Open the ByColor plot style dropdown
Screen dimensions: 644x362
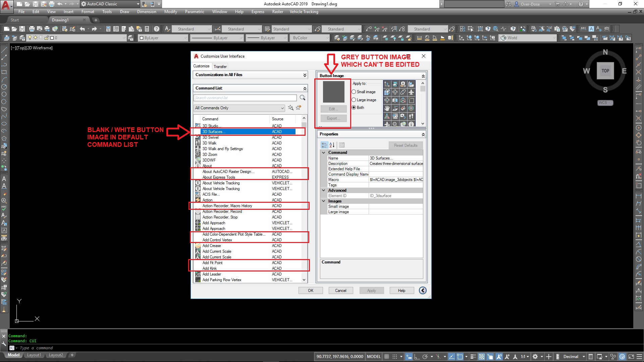click(310, 38)
